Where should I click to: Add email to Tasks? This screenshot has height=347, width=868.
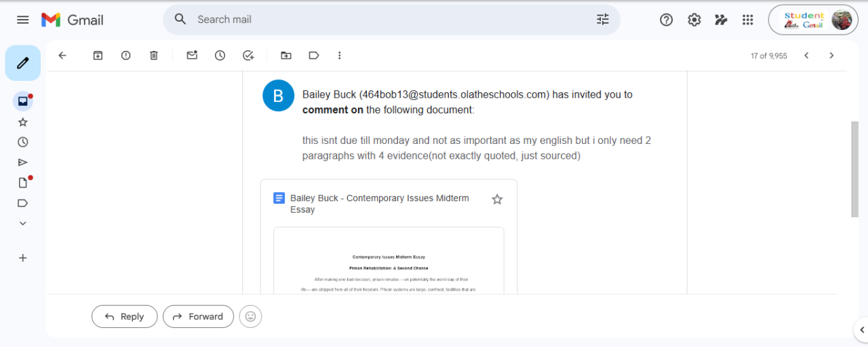pos(248,56)
